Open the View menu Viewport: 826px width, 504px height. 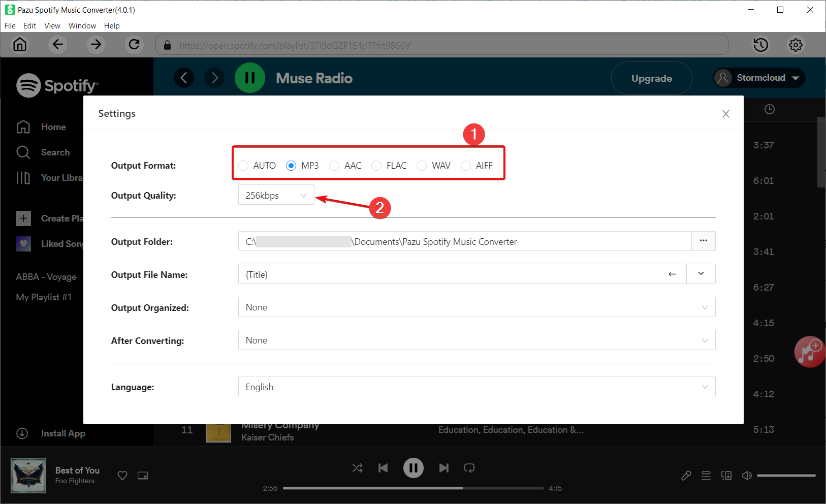[x=52, y=26]
